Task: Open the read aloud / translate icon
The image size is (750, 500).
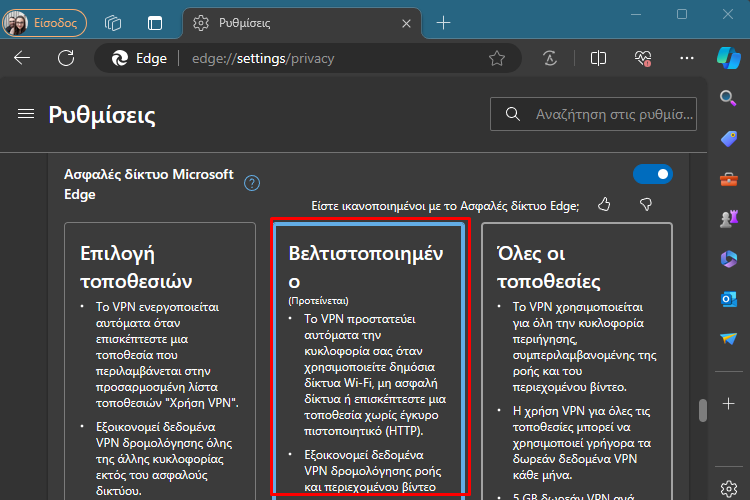Action: tap(550, 58)
